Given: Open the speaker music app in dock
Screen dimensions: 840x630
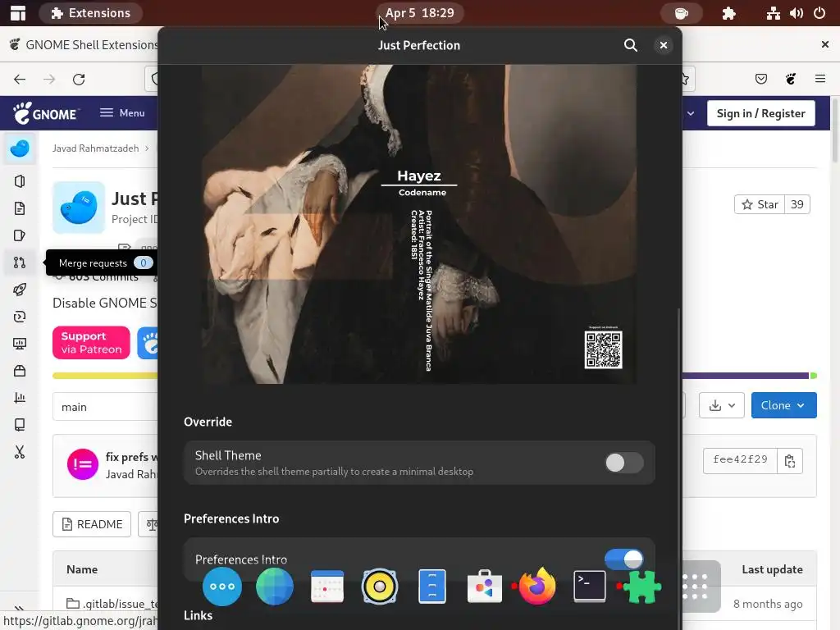Looking at the screenshot, I should (379, 587).
